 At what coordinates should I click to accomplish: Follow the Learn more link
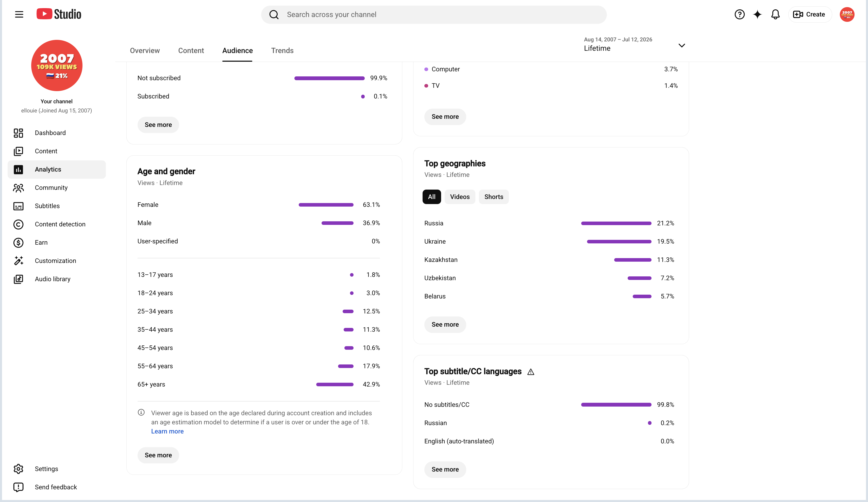coord(168,431)
